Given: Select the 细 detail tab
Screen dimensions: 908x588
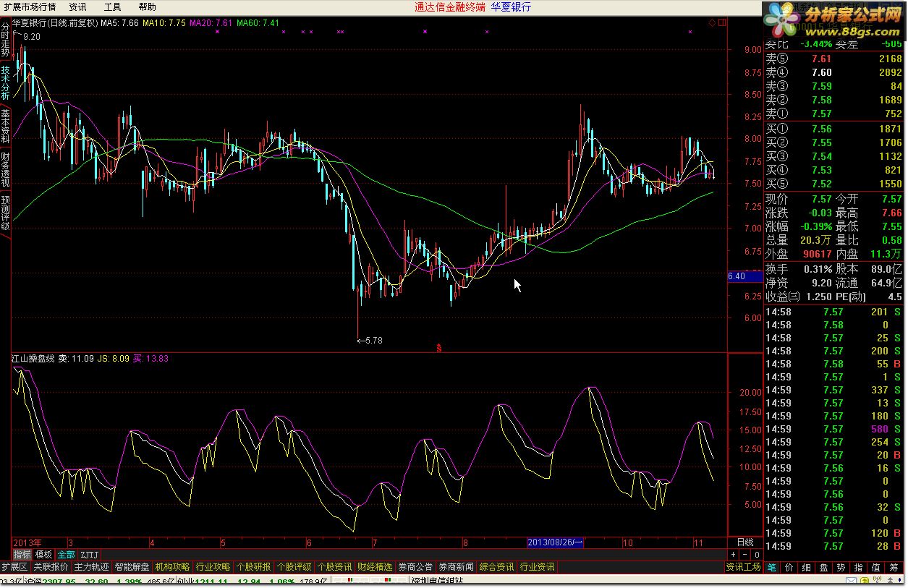Looking at the screenshot, I should coord(806,568).
